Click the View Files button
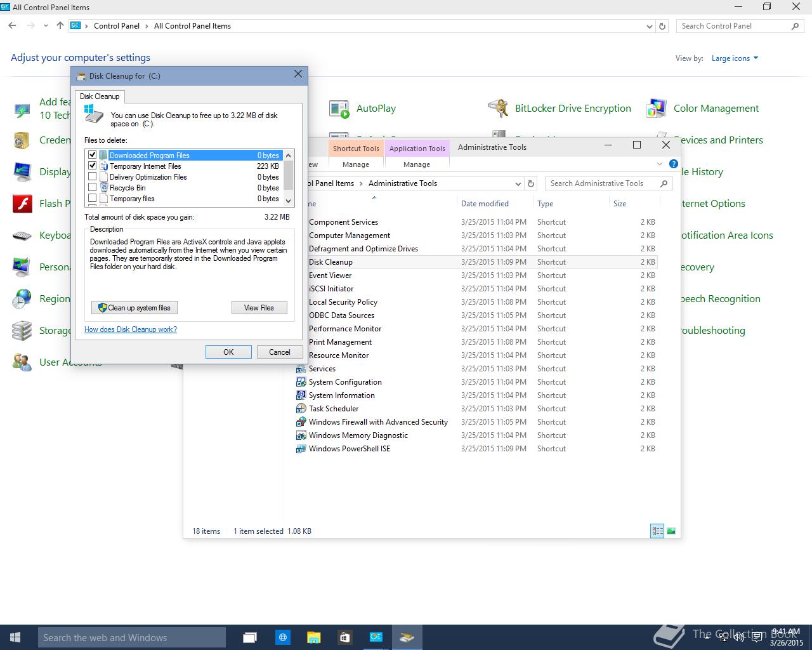The width and height of the screenshot is (812, 650). pos(259,308)
